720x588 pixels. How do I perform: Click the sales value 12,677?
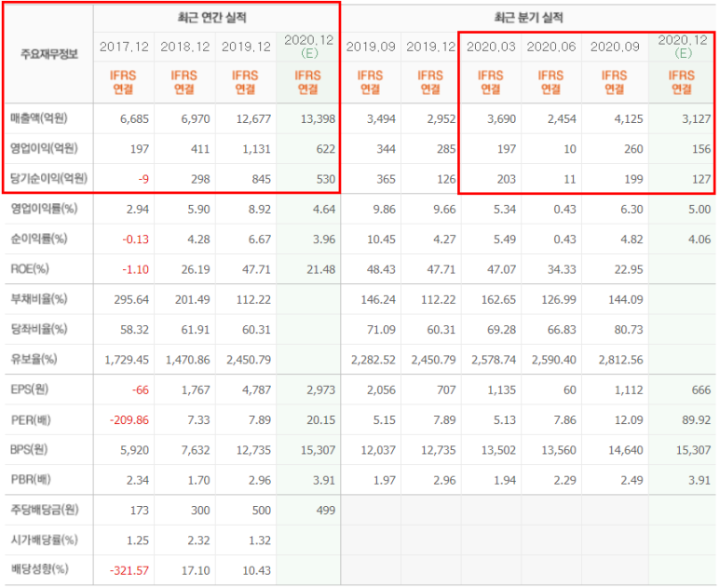pyautogui.click(x=253, y=119)
